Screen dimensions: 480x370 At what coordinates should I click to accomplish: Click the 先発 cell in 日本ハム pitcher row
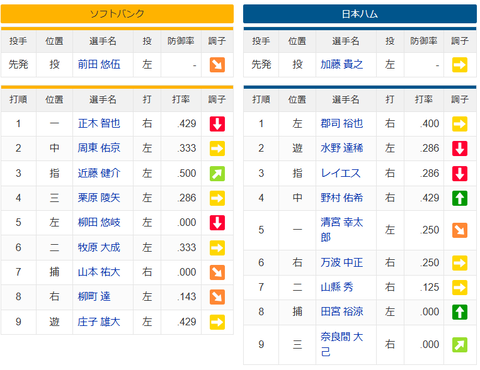tap(261, 64)
